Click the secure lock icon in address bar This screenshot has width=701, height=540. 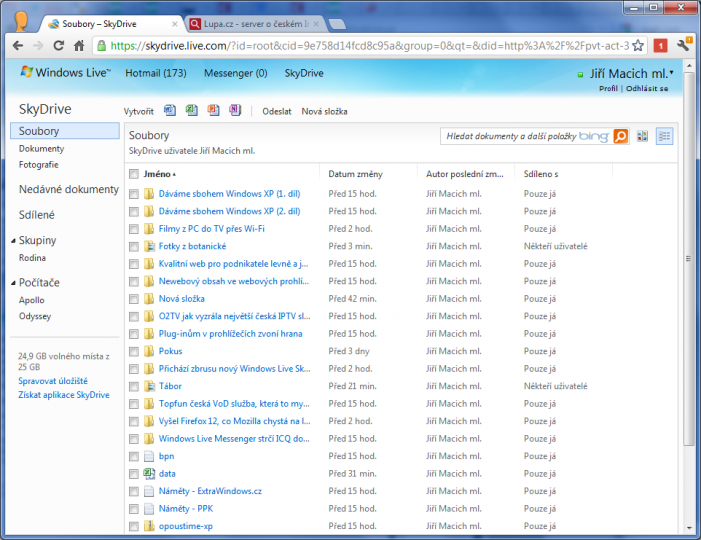101,46
